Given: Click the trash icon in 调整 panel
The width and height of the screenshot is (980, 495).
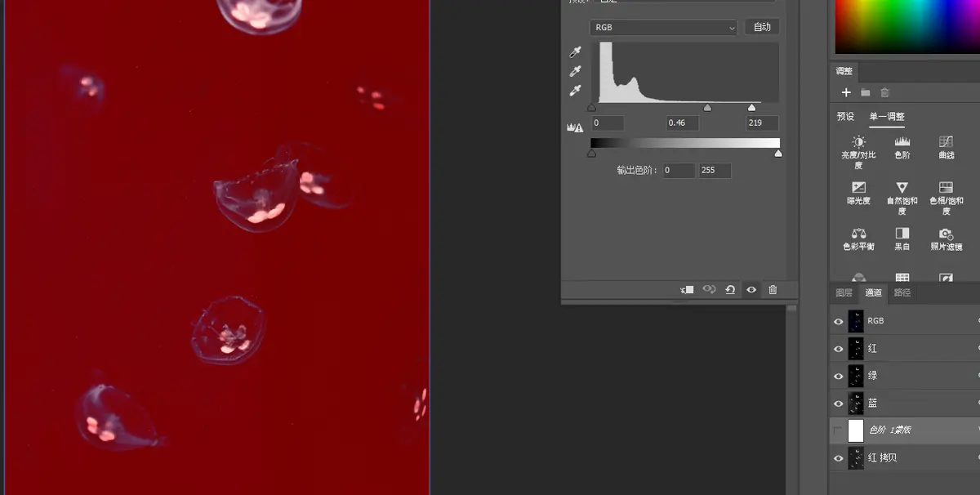Looking at the screenshot, I should [884, 92].
